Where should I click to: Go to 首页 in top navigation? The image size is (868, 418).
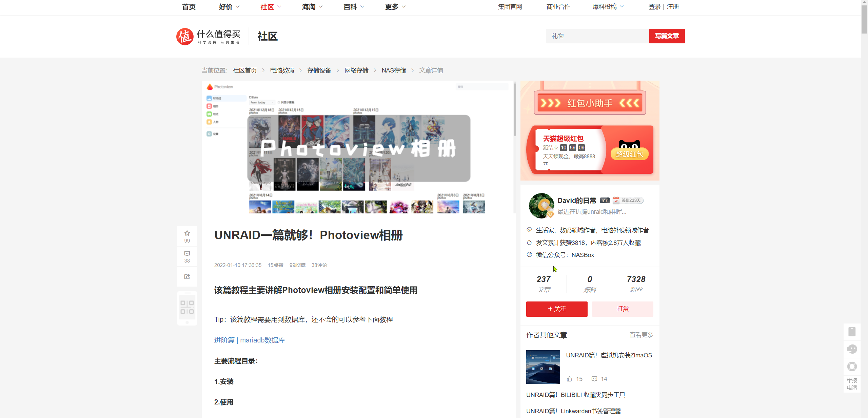[x=189, y=7]
